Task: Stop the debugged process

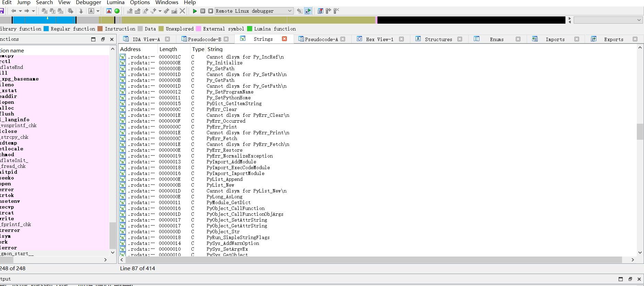Action: pyautogui.click(x=211, y=11)
